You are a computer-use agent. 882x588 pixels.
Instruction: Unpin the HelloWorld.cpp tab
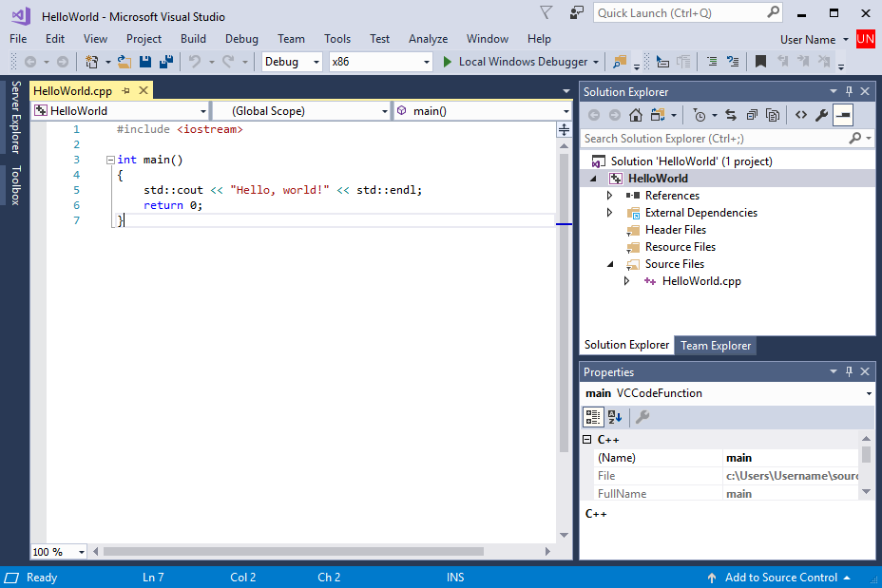(x=126, y=89)
